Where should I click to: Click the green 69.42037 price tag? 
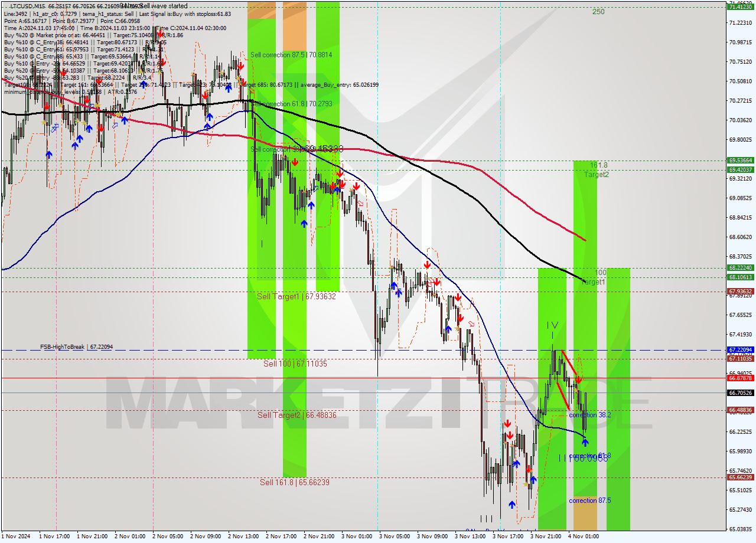pos(741,169)
